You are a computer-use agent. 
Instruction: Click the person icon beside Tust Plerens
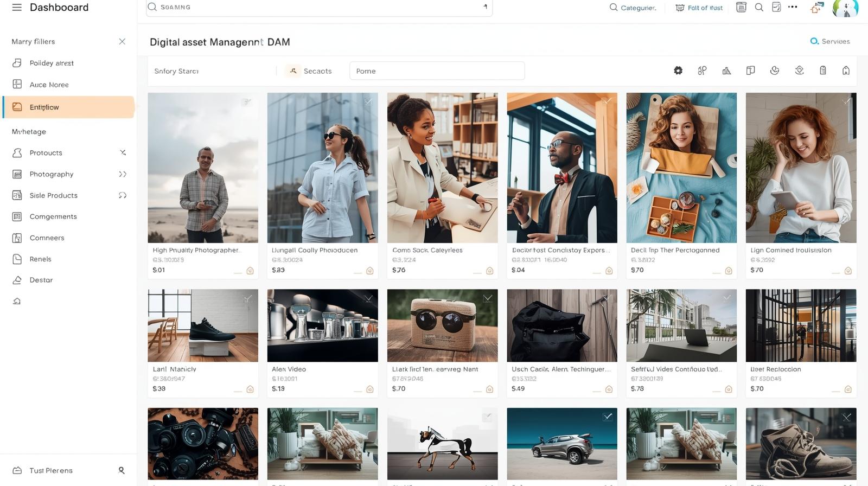122,470
